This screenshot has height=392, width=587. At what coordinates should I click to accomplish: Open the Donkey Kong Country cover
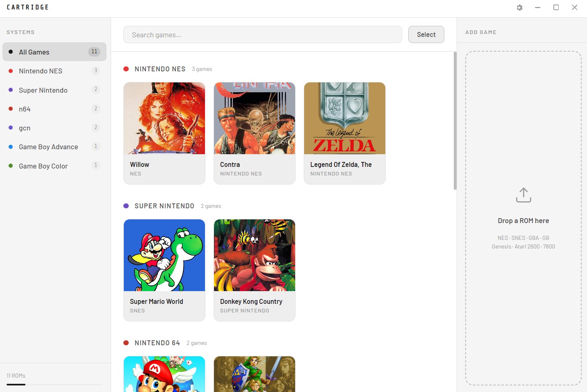coord(255,255)
